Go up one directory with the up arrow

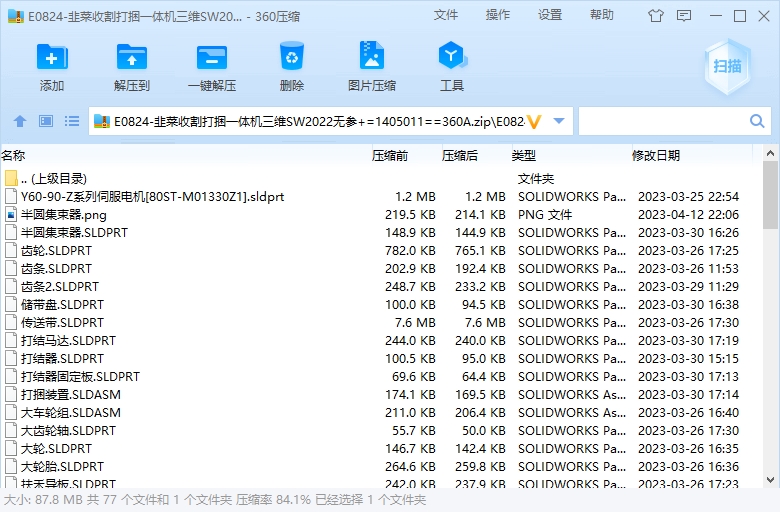[20, 121]
